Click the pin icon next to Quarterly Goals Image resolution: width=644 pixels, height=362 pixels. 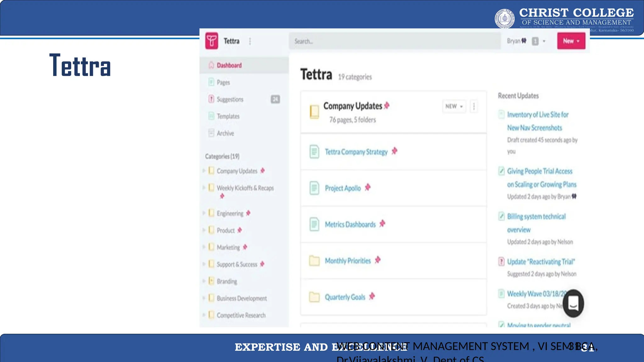(372, 296)
